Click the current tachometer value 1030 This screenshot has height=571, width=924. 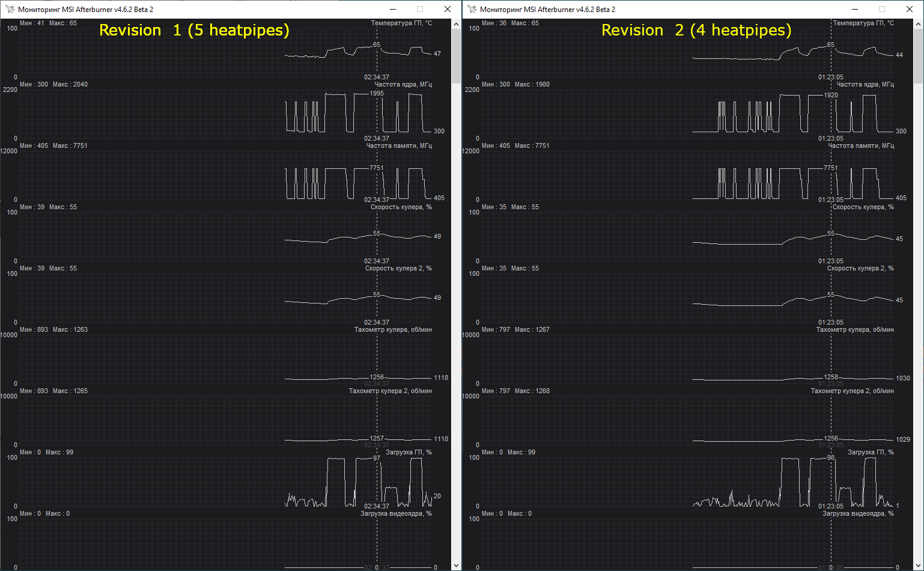(903, 378)
